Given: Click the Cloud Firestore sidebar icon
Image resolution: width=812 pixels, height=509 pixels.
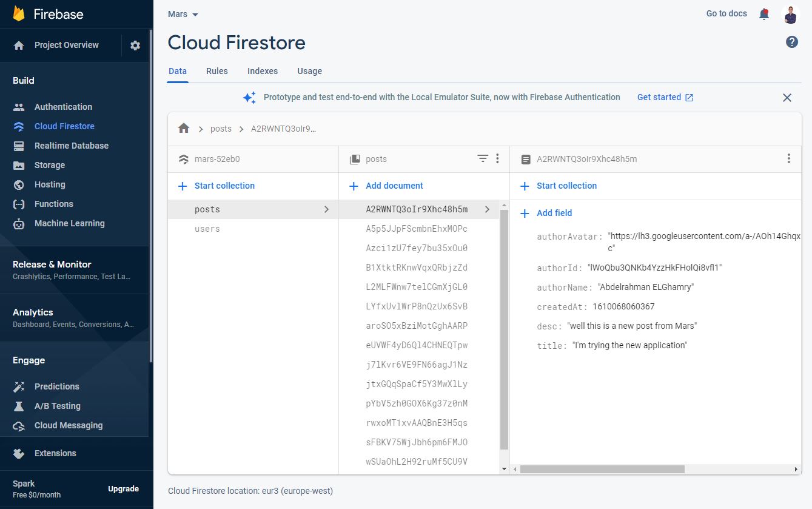Looking at the screenshot, I should tap(19, 126).
